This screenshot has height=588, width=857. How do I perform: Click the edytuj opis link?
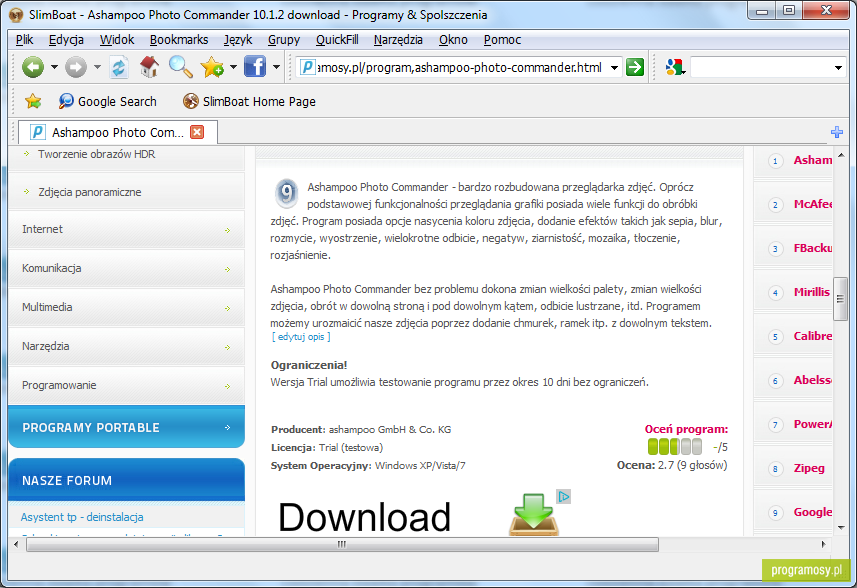[301, 337]
